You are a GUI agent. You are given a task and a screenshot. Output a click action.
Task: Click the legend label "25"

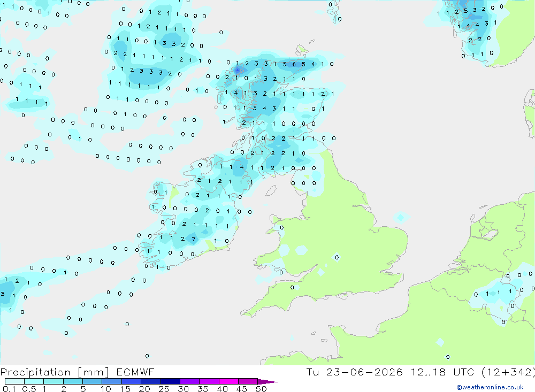click(164, 389)
